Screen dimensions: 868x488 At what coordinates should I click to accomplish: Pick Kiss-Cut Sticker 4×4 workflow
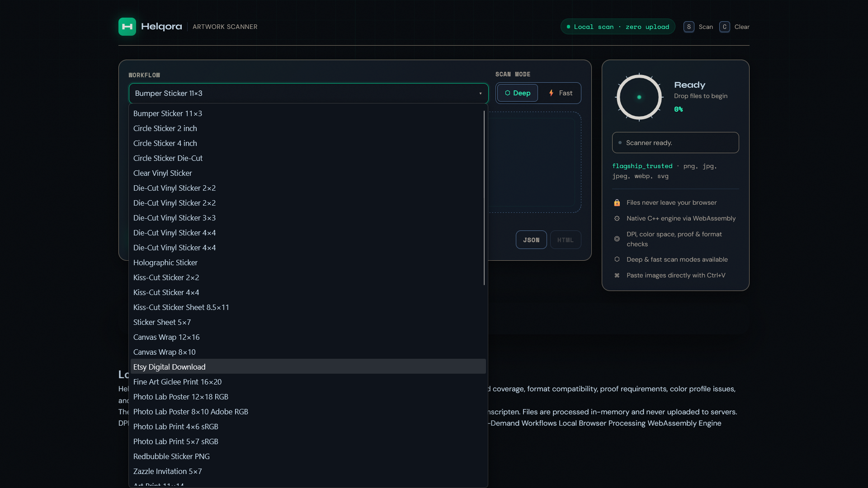coord(308,292)
